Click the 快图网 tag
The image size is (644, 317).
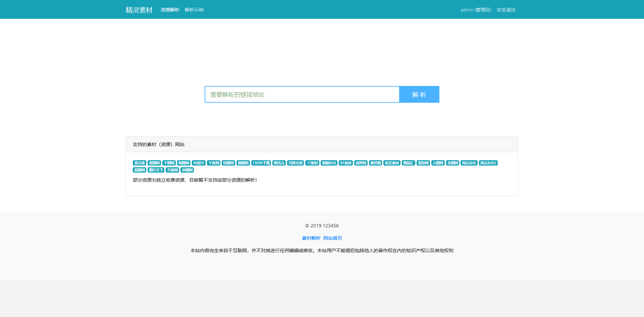click(187, 170)
